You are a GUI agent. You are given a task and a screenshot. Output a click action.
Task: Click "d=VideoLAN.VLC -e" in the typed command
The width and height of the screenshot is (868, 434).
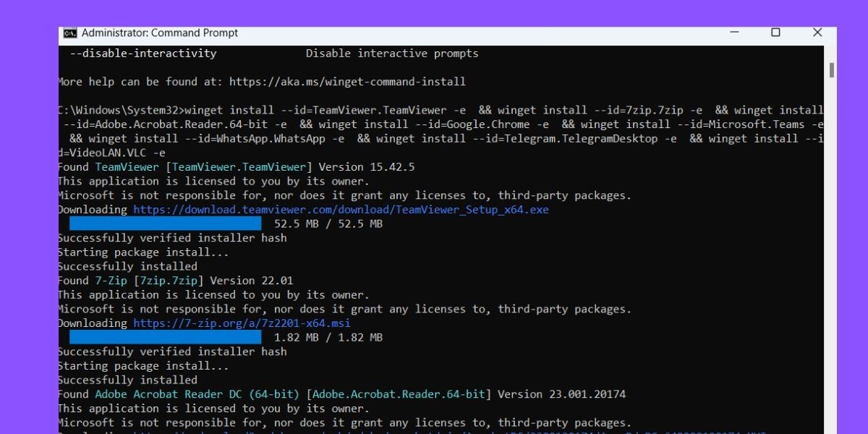pos(112,153)
